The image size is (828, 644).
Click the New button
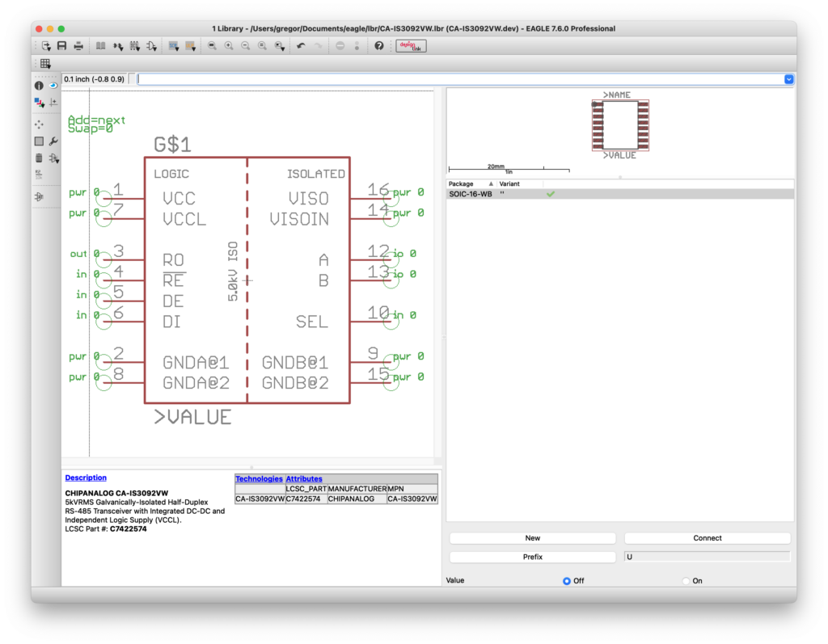[532, 538]
